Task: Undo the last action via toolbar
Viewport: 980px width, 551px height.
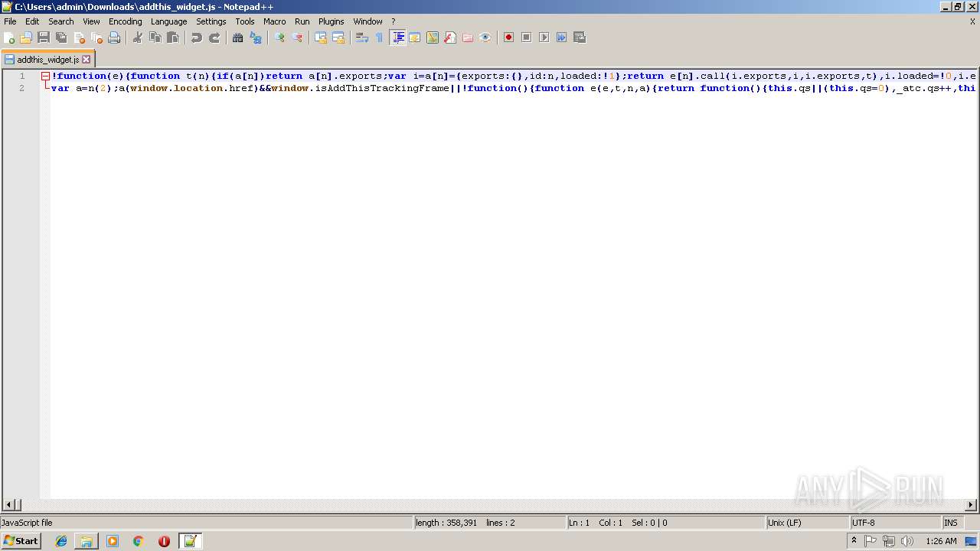Action: 197,37
